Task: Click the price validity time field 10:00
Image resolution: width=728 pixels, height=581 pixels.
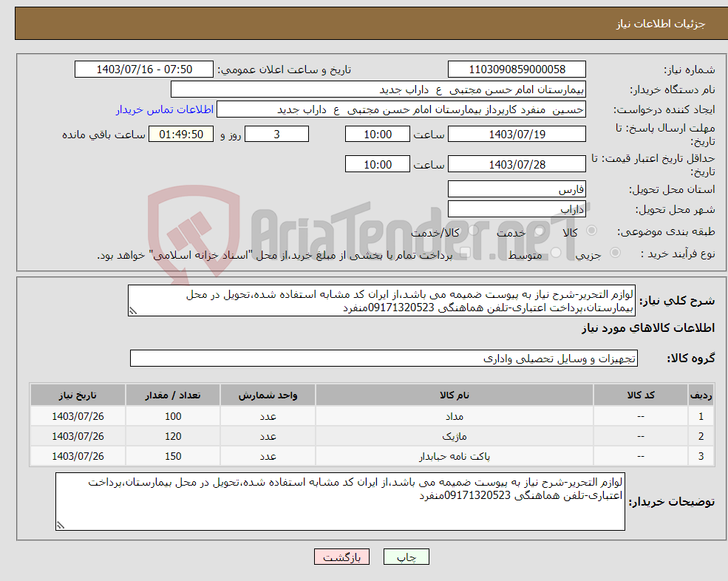Action: (x=378, y=164)
